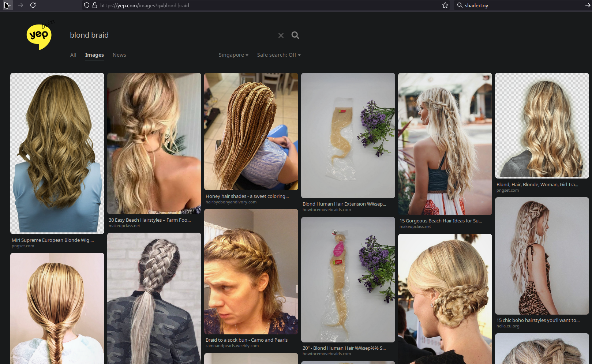
Task: Open the gray braided ponytail image
Action: 154,298
